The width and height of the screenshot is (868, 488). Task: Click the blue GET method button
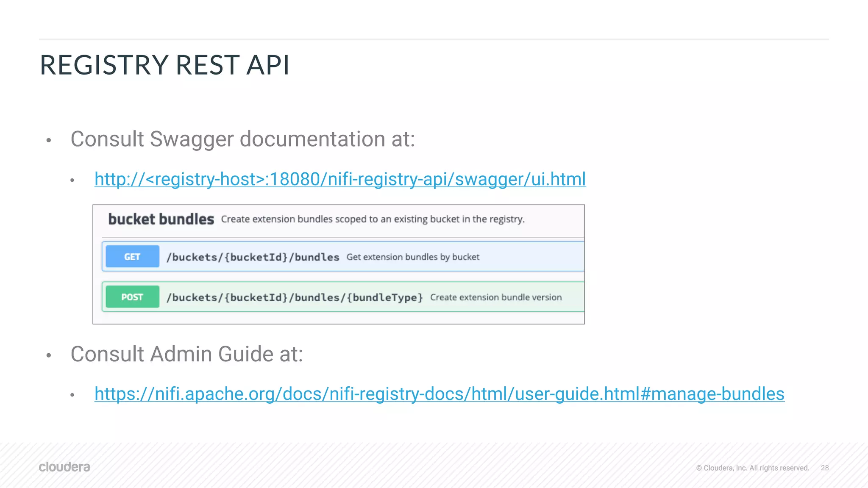pos(132,257)
